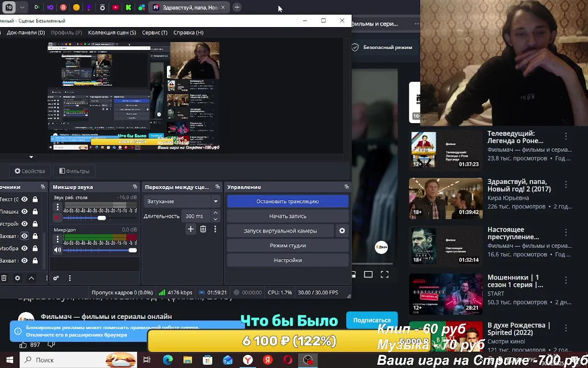
Task: Open transition three-dot properties menu
Action: (x=215, y=229)
